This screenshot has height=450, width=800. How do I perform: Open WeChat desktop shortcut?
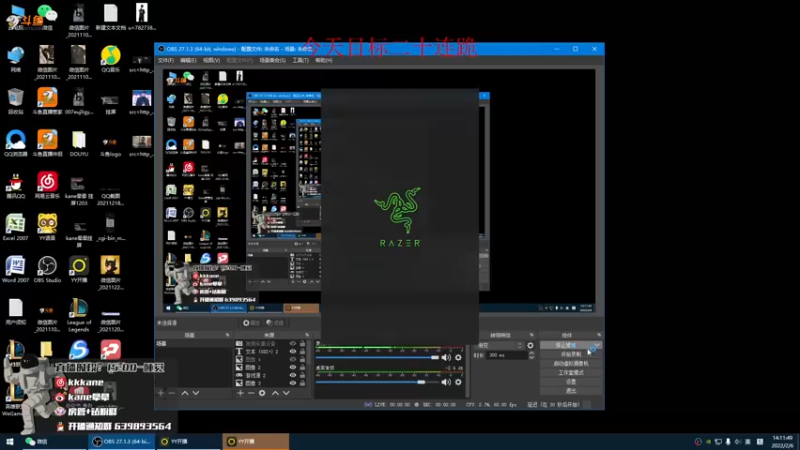pyautogui.click(x=47, y=17)
